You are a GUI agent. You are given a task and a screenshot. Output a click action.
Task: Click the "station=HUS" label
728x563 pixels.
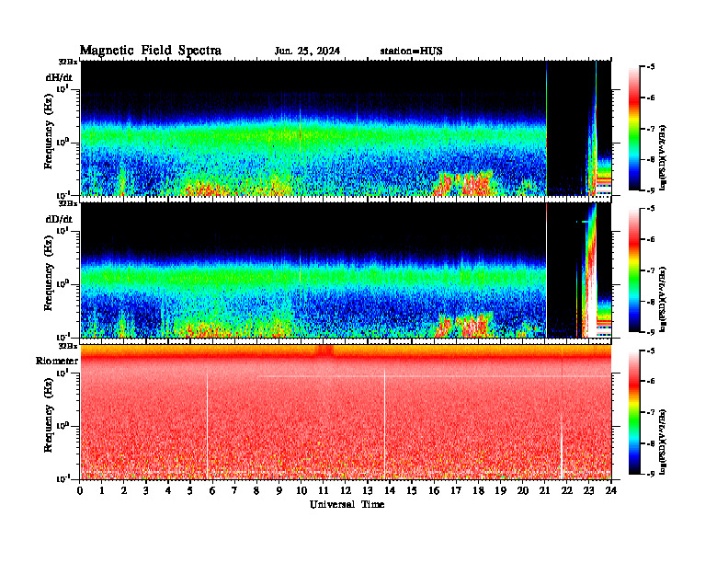tap(411, 52)
